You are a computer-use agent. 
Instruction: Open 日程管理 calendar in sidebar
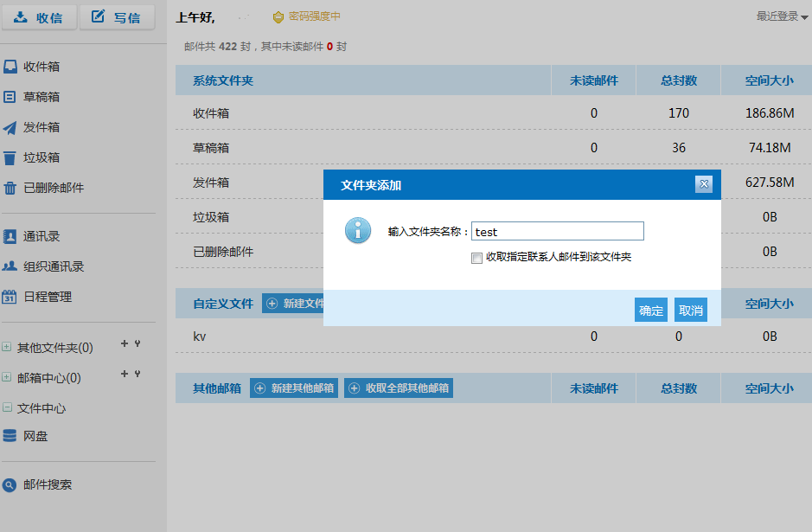[47, 297]
